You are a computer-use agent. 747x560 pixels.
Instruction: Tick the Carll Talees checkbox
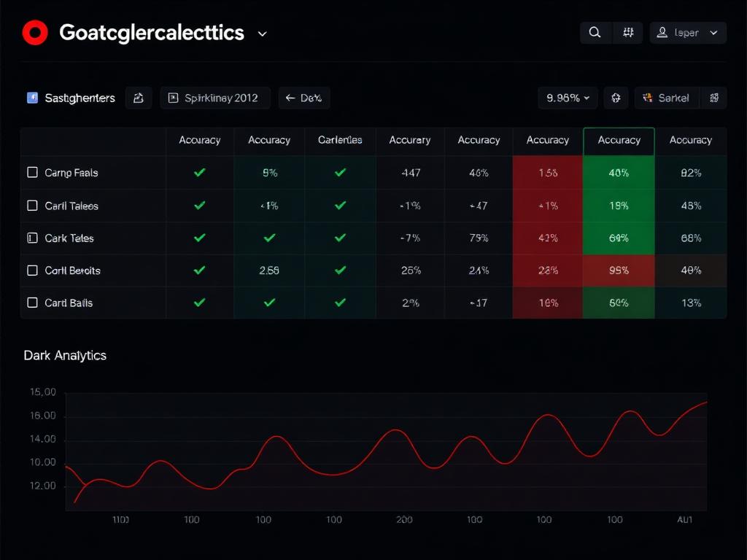pyautogui.click(x=32, y=205)
